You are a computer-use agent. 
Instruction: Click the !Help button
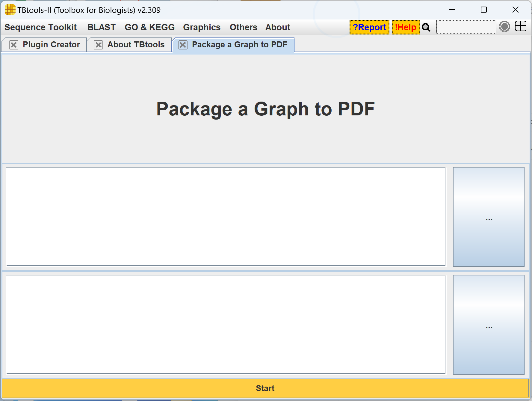pos(406,27)
